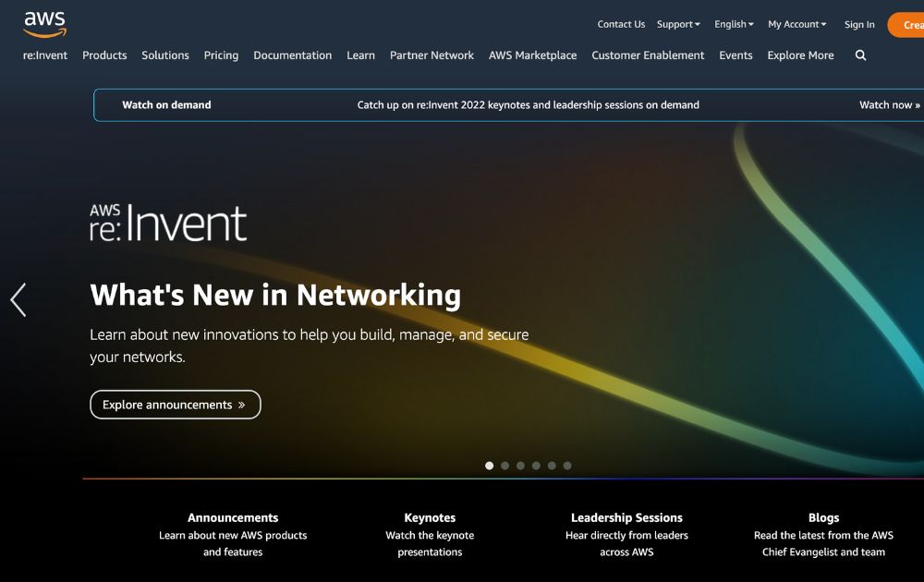The height and width of the screenshot is (582, 924).
Task: Open the Products menu
Action: (104, 55)
